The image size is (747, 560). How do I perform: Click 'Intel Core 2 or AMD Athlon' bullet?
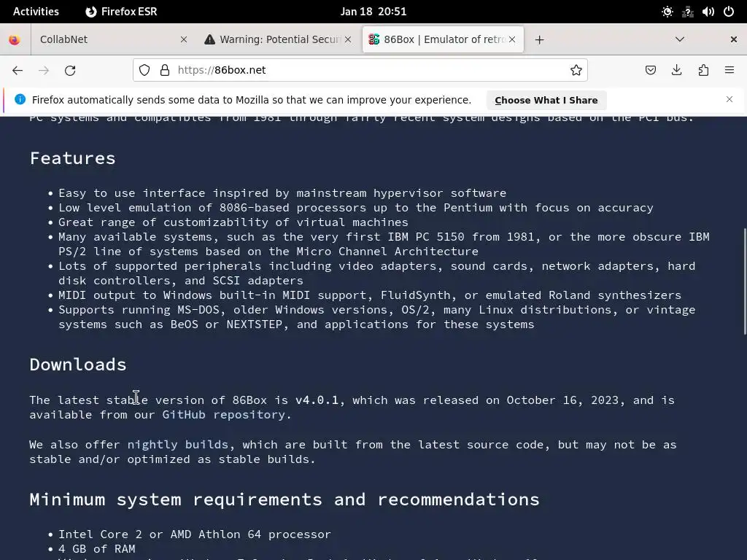click(194, 534)
